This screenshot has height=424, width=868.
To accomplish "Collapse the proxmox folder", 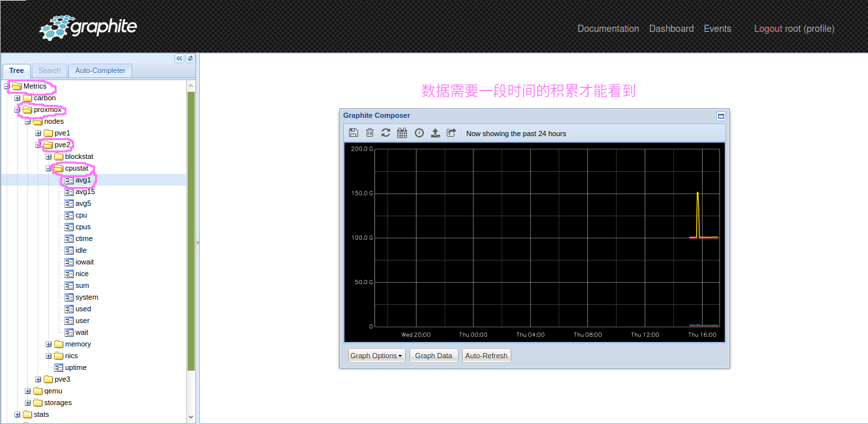I will tap(17, 109).
